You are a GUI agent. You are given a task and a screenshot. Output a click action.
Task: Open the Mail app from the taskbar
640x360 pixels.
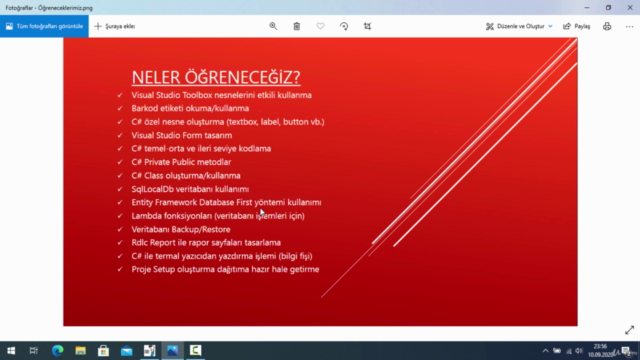tap(127, 351)
